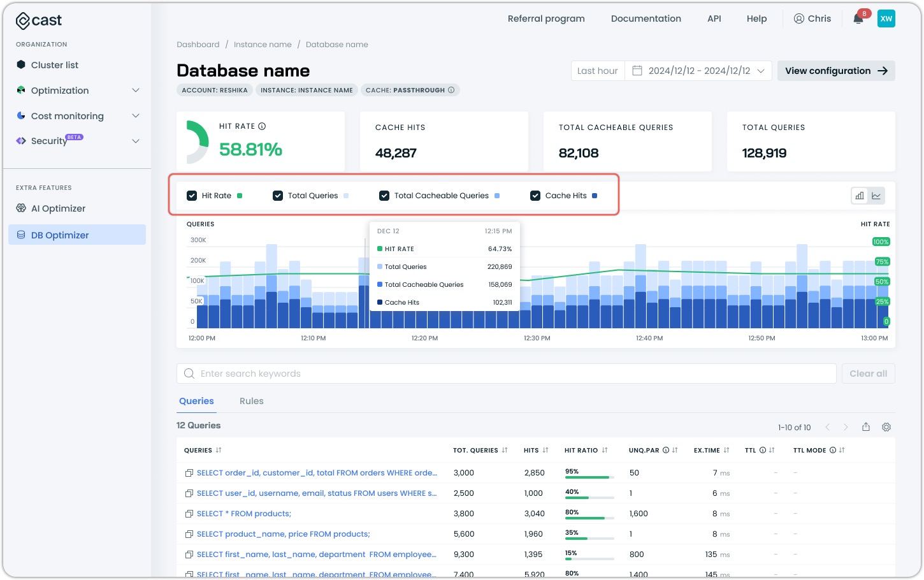924x580 pixels.
Task: Disable the Cache Hits checkbox
Action: tap(535, 196)
